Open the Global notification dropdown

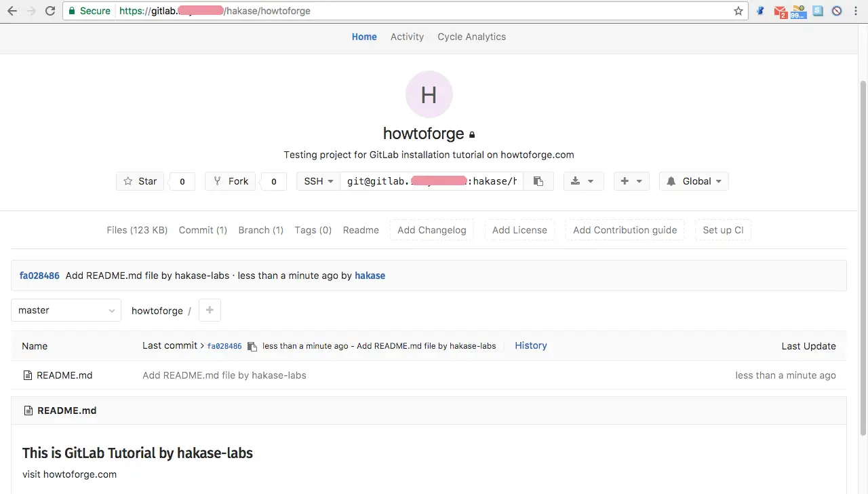(x=694, y=181)
